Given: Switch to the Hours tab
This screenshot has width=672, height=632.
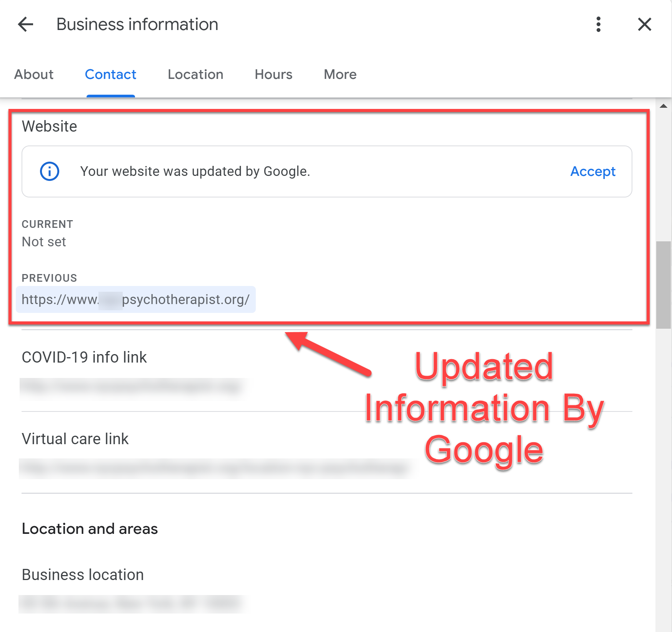Looking at the screenshot, I should coord(273,74).
